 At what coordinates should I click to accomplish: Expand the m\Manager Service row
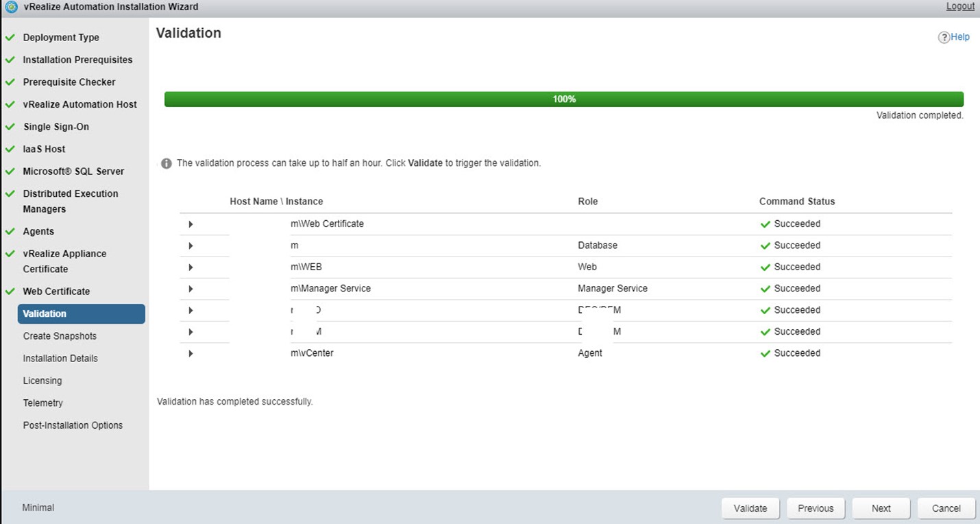click(x=191, y=289)
